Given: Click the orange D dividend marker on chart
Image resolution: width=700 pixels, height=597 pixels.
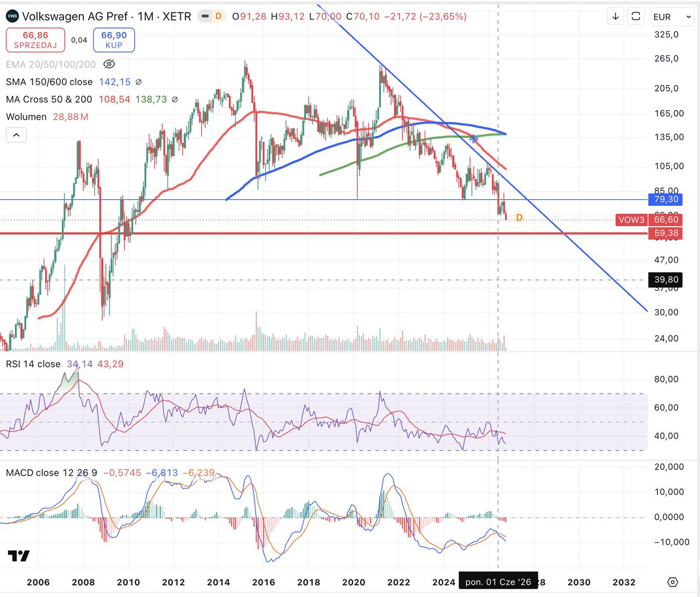Looking at the screenshot, I should (x=519, y=217).
